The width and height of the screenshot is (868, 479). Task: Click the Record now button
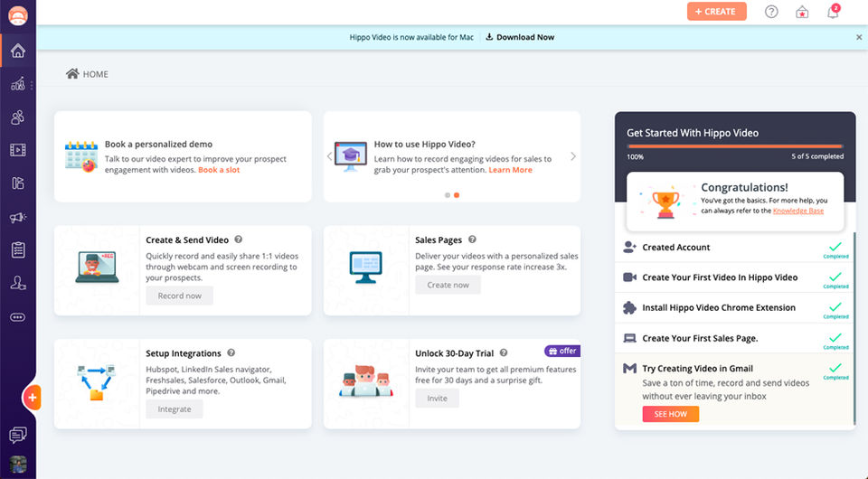point(179,296)
